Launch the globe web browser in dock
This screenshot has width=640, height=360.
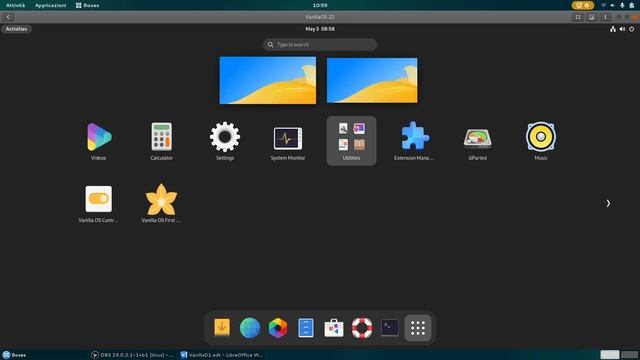coord(250,328)
